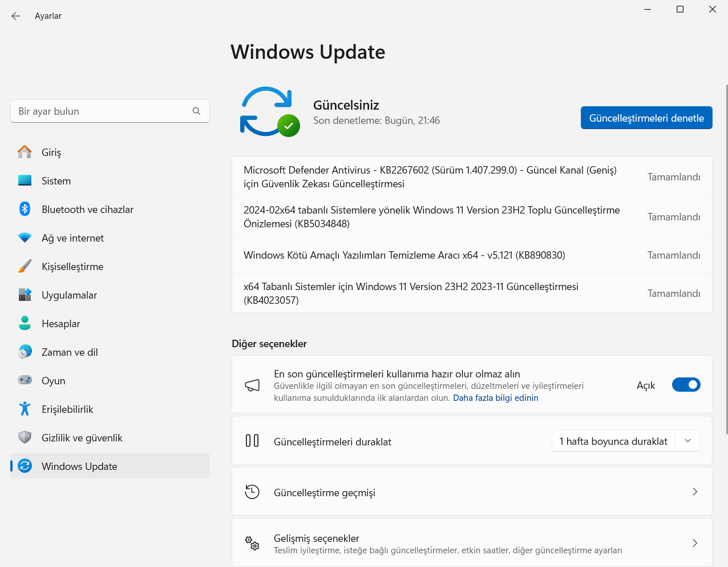Image resolution: width=728 pixels, height=567 pixels.
Task: Click Son denetleme: Bugün, 21:46 text
Action: [377, 120]
